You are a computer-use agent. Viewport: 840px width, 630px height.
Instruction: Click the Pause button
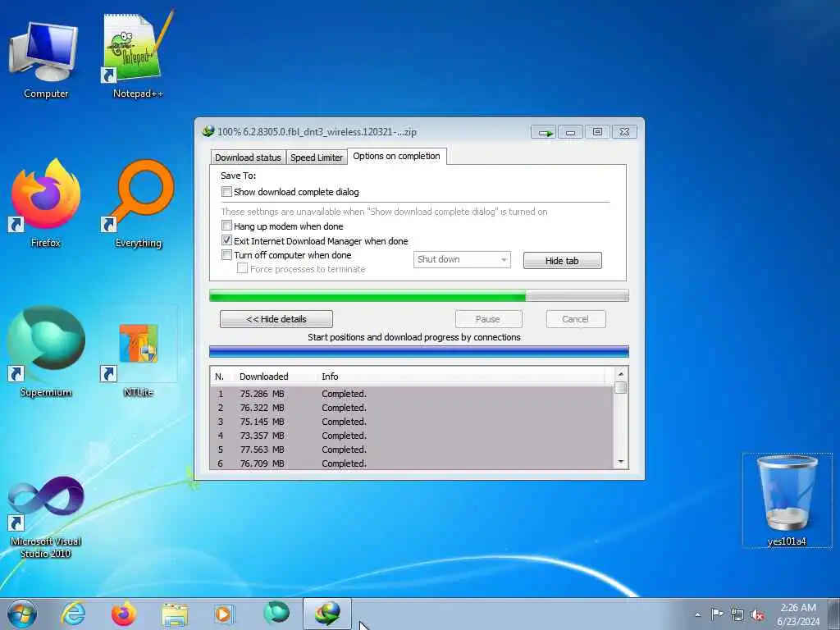488,319
